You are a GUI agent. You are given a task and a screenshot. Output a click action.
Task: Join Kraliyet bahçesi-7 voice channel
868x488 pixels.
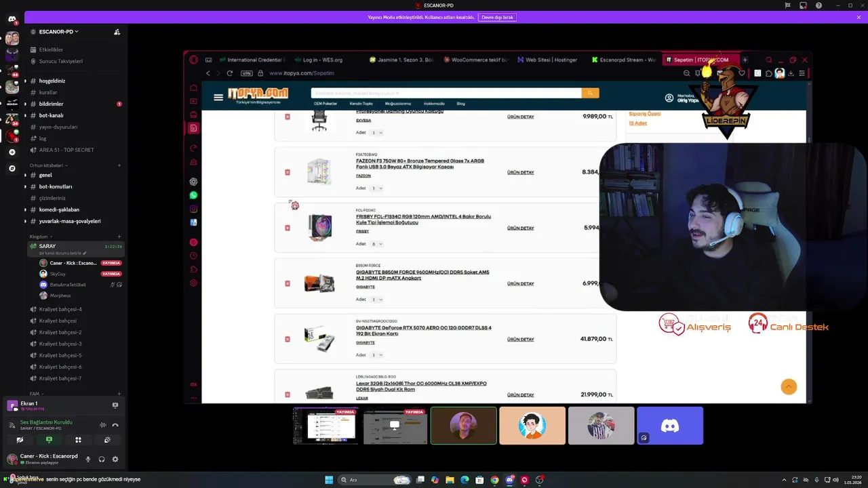point(60,378)
